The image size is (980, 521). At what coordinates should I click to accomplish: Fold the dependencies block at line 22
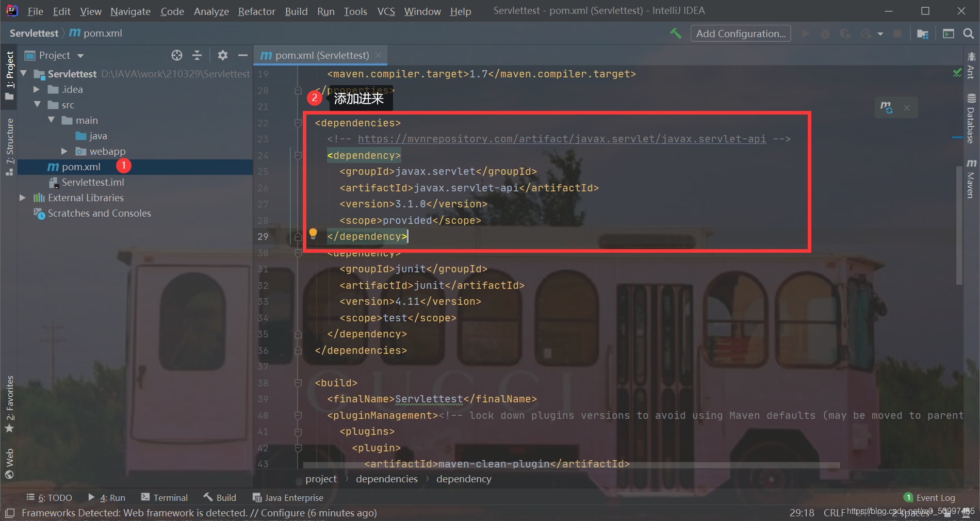click(x=298, y=123)
